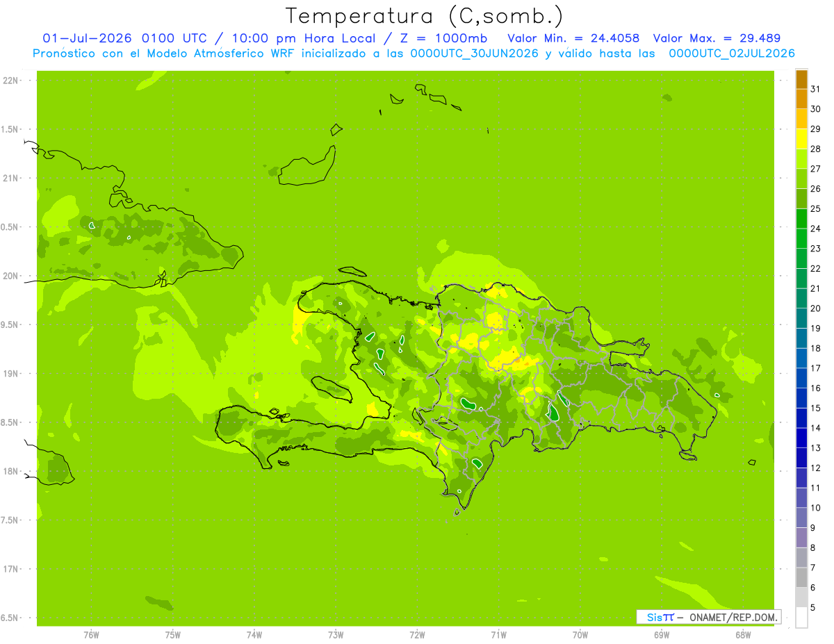Click the colorbar label 20

(816, 308)
